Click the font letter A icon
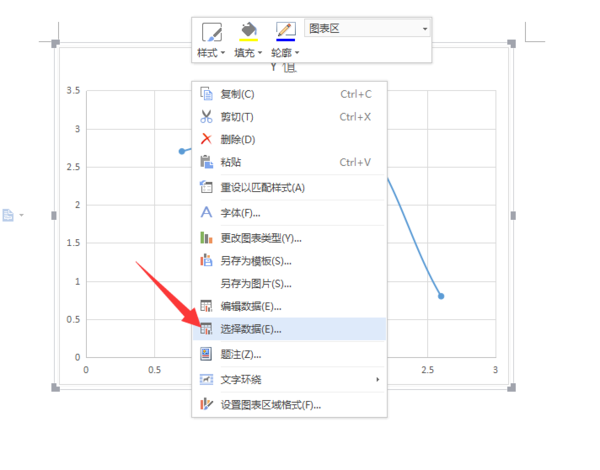The width and height of the screenshot is (600, 470). [206, 212]
